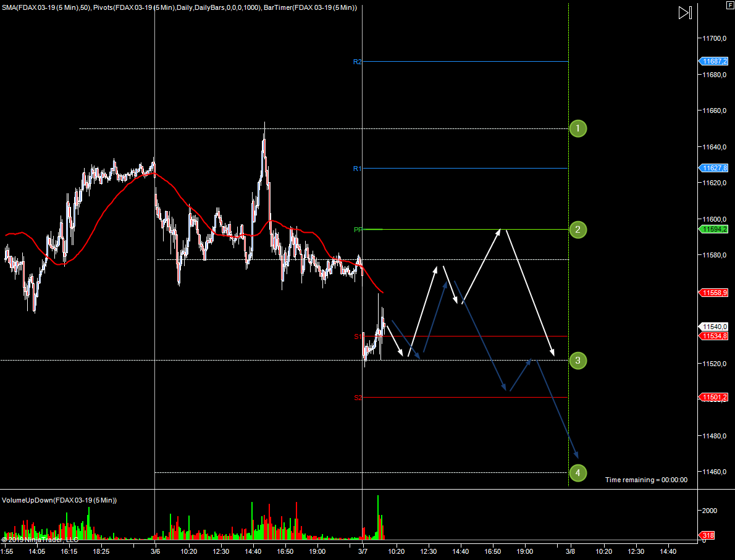
Task: Click the S2 price tag 11501,2
Action: pos(715,398)
